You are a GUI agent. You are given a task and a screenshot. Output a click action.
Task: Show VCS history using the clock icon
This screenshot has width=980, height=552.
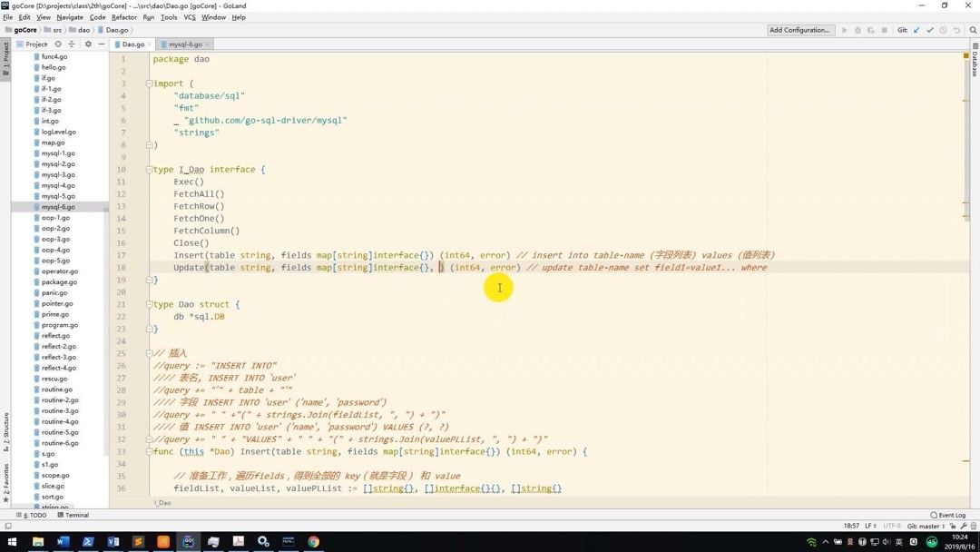[944, 30]
